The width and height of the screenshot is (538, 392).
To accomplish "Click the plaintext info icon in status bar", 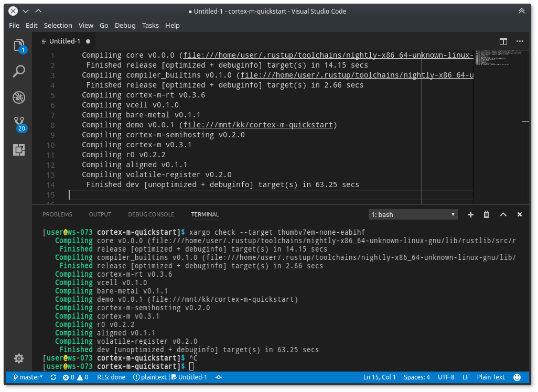I will tap(136, 377).
